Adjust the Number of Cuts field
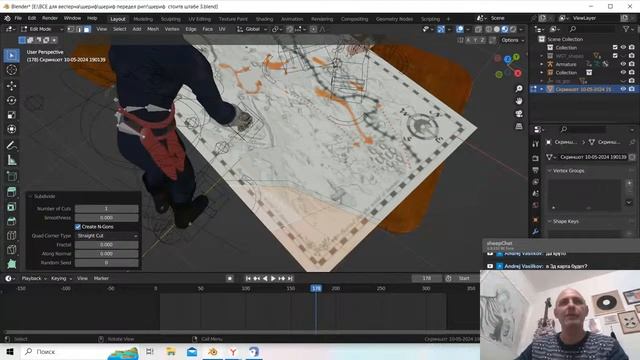 [x=107, y=209]
